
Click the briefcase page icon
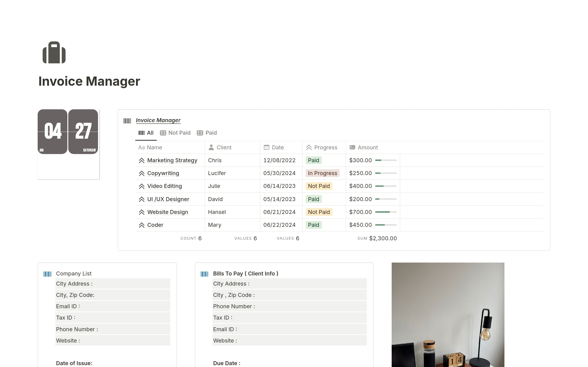point(54,53)
